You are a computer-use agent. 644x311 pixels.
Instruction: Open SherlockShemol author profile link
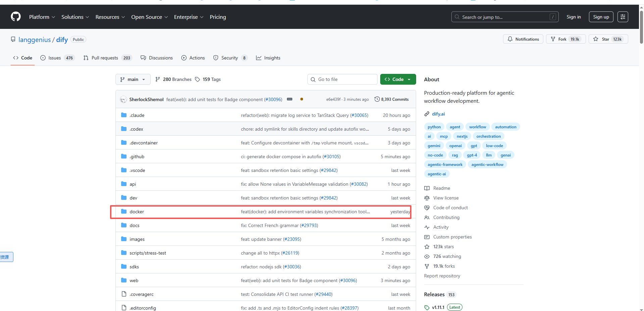[146, 99]
